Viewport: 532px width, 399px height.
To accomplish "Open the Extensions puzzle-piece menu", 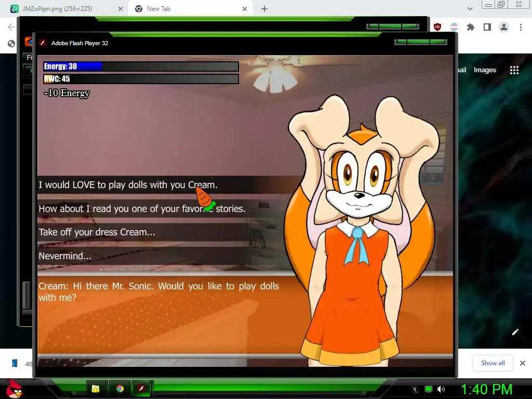I will [x=471, y=27].
